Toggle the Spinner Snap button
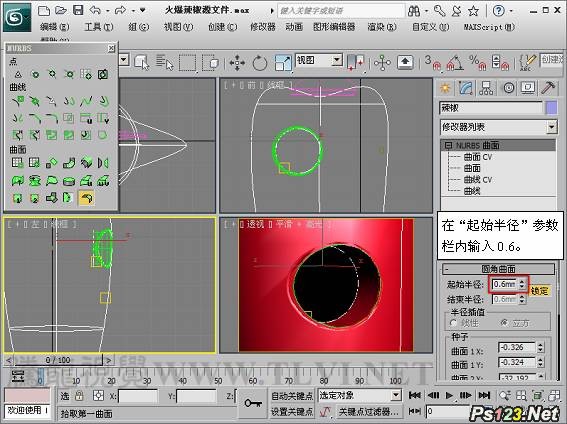Screen dimensions: 567x424 click(x=500, y=63)
